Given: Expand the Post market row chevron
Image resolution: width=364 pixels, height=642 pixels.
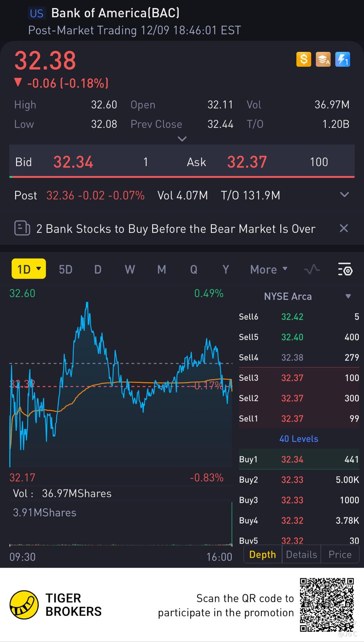Looking at the screenshot, I should click(x=345, y=195).
